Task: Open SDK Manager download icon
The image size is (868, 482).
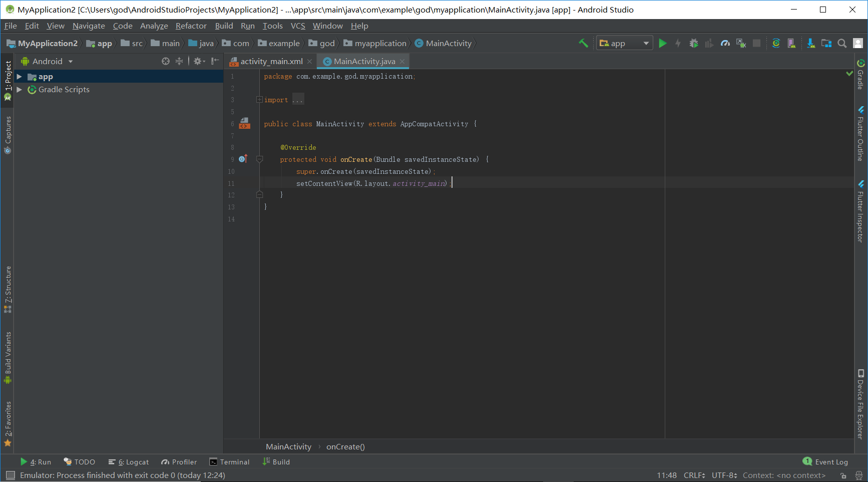Action: coord(810,43)
